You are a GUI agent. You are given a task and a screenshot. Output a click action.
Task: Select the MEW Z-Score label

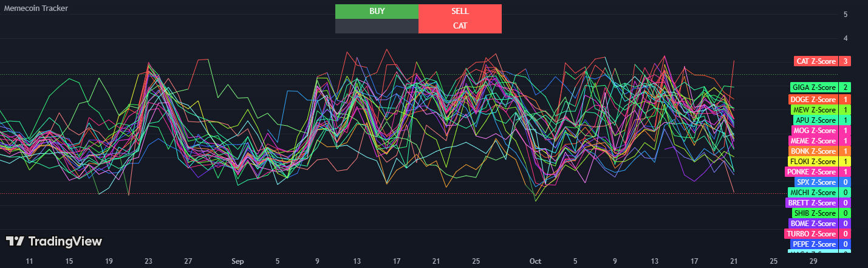[x=815, y=110]
